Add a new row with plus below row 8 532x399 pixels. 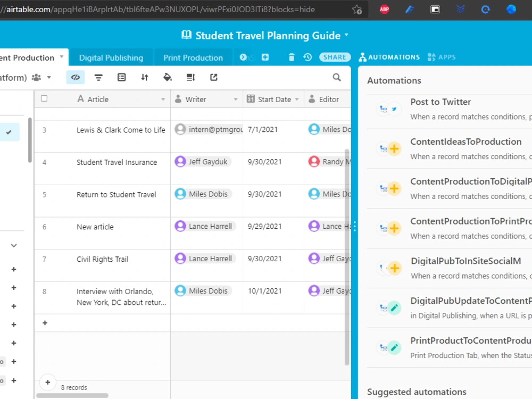pos(45,323)
